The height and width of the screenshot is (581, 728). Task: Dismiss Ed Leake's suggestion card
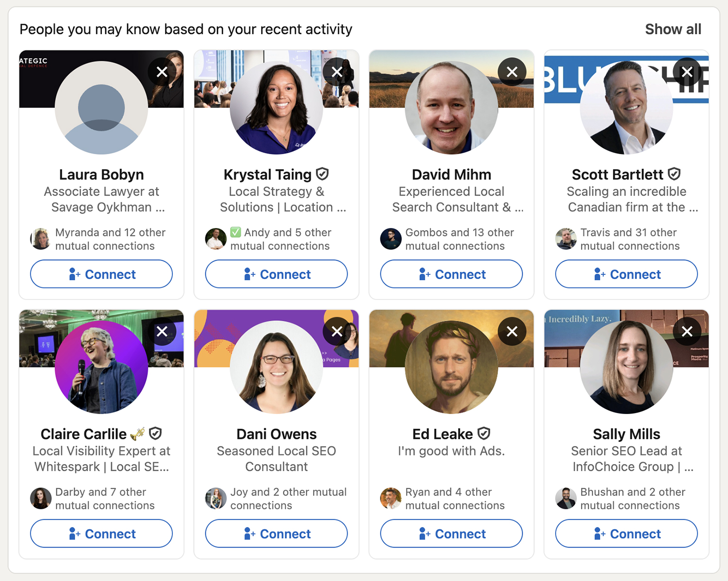pyautogui.click(x=512, y=332)
